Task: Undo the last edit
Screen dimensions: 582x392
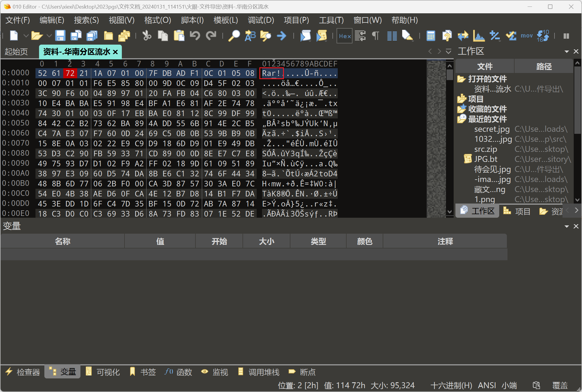Action: pos(195,36)
